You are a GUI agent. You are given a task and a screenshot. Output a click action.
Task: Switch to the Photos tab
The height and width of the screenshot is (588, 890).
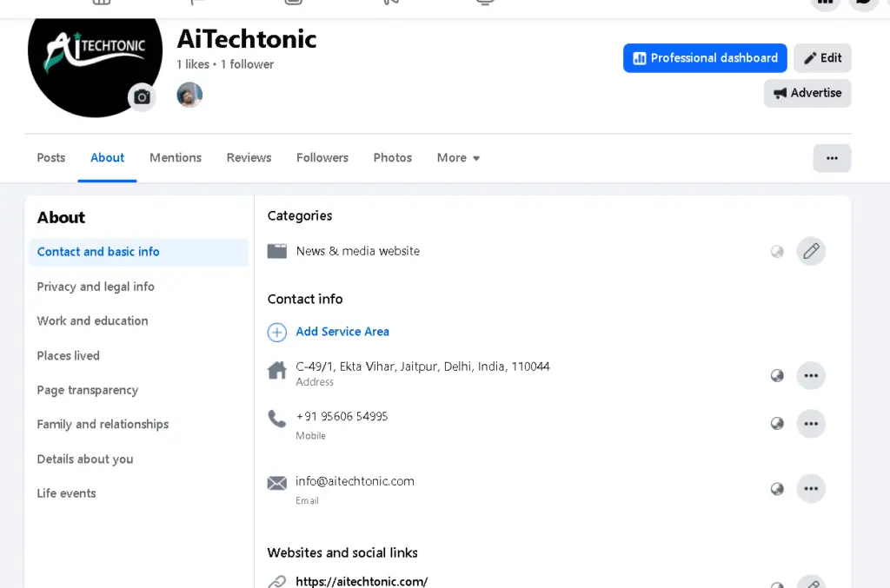[x=392, y=157]
